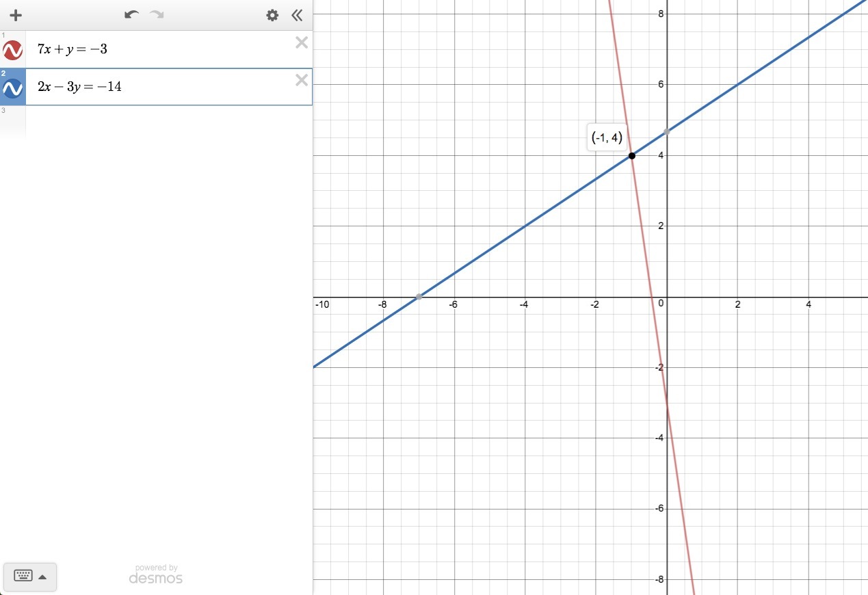Toggle visibility of blue line 2x-3y=-14
This screenshot has height=595, width=868.
[x=13, y=88]
